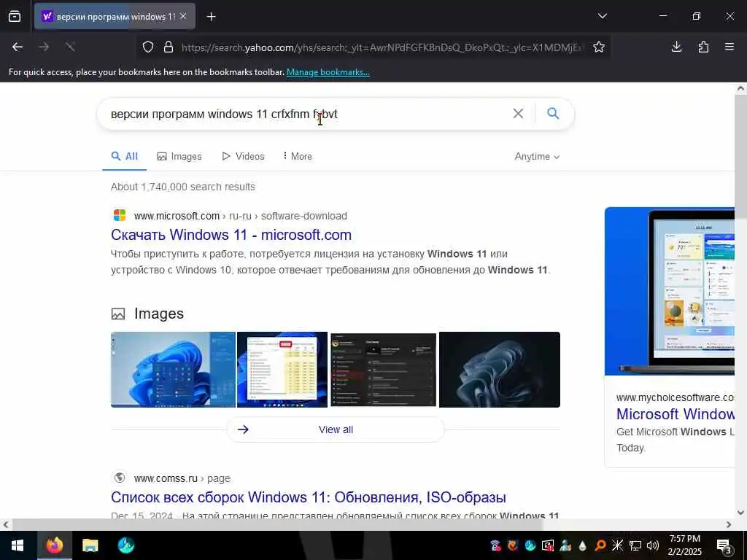Screen dimensions: 747x560
Task: Open Microsoft Windows ad link
Action: (676, 414)
